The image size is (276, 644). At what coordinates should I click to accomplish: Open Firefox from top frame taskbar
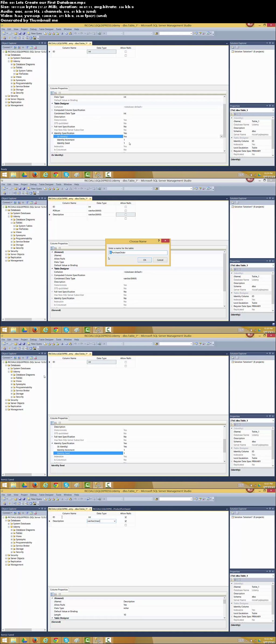pos(35,175)
